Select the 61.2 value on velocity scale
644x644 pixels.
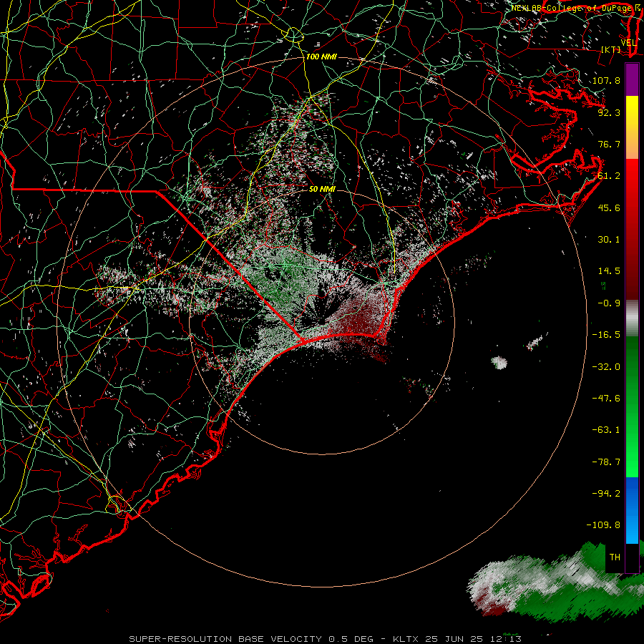[609, 176]
